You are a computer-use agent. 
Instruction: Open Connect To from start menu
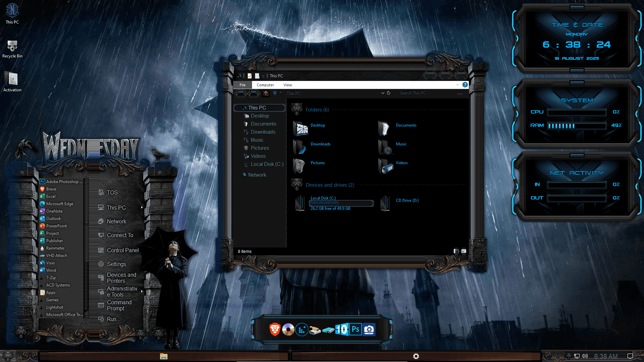point(120,235)
